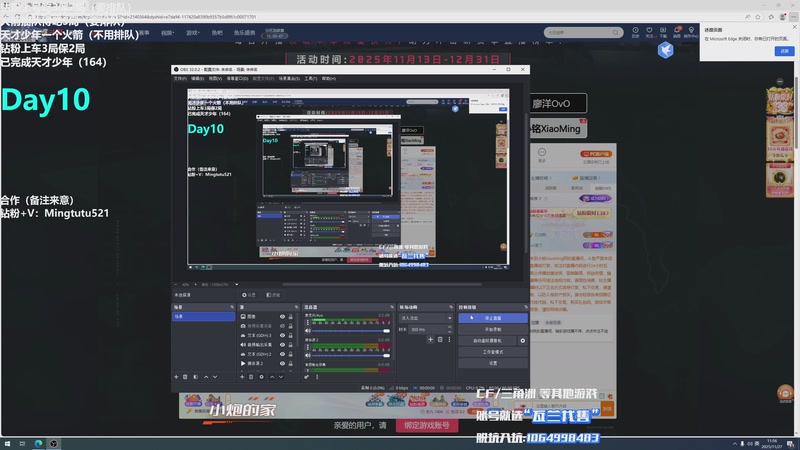
Task: Toggle visibility of 媒体源 2 source
Action: [x=282, y=364]
